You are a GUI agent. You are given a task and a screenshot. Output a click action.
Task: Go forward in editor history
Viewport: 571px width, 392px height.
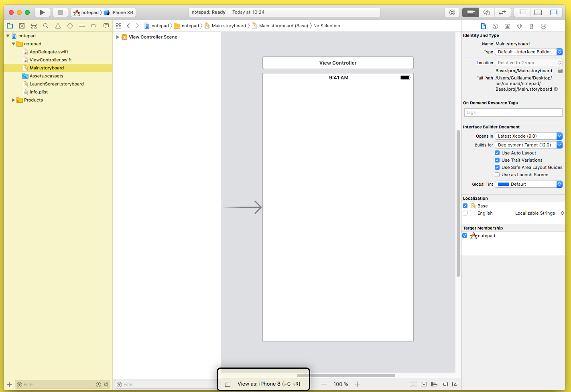[x=137, y=26]
